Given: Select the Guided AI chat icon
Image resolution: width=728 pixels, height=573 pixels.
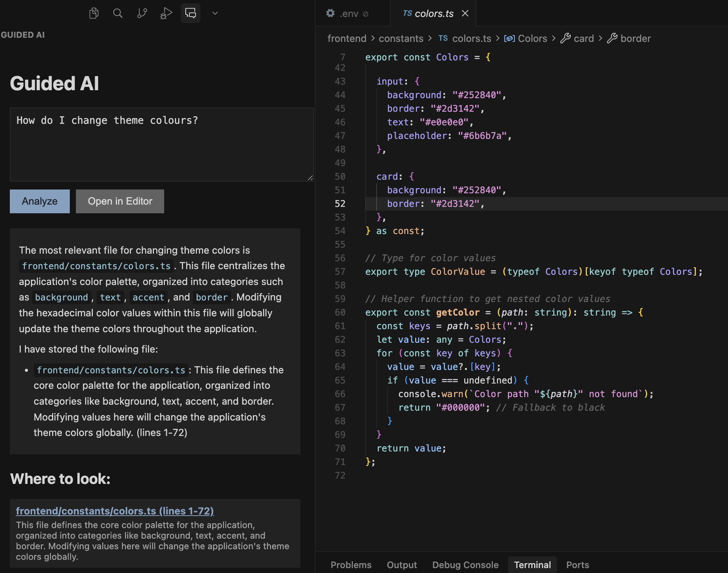Looking at the screenshot, I should coord(190,14).
